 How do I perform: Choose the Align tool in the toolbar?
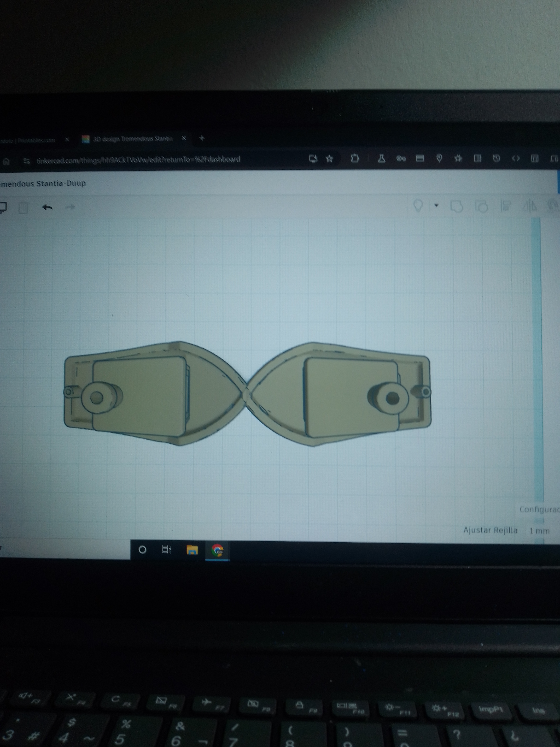point(505,206)
